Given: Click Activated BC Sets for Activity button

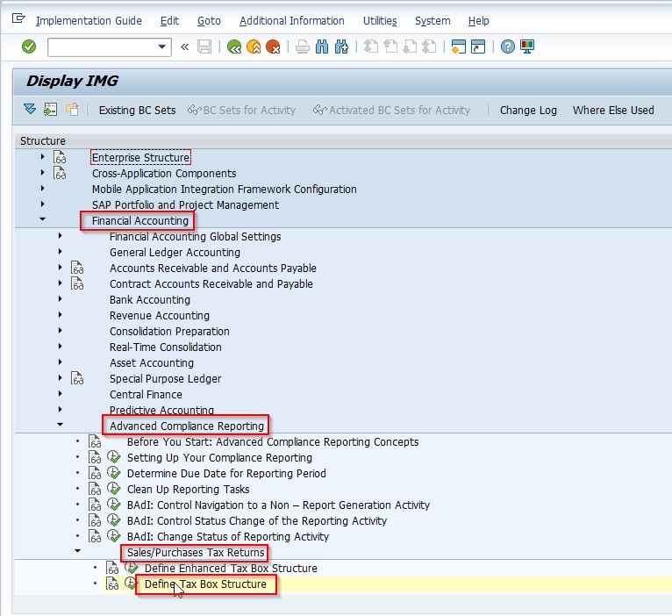Looking at the screenshot, I should [391, 111].
